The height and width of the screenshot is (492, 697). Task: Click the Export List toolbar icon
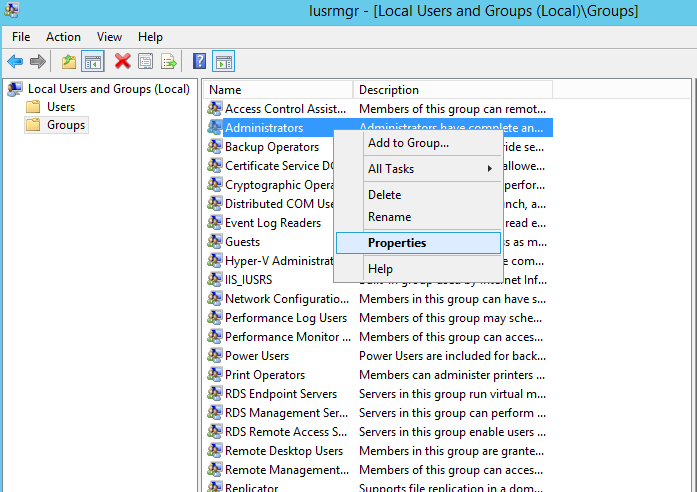[169, 61]
